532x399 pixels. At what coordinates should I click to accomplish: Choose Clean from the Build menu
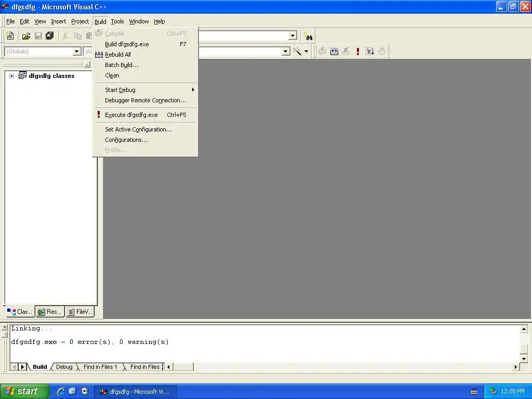click(x=145, y=75)
